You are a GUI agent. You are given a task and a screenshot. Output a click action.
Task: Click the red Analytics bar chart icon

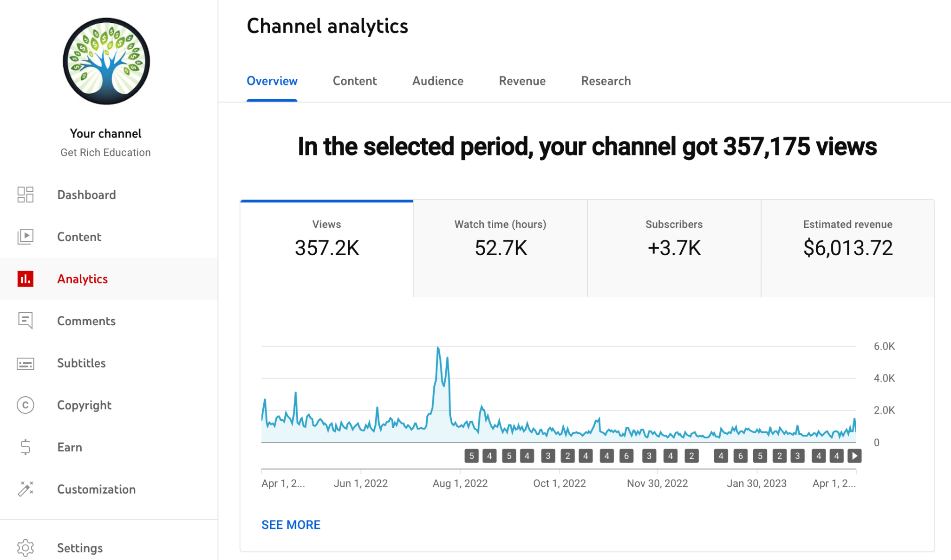(x=26, y=279)
